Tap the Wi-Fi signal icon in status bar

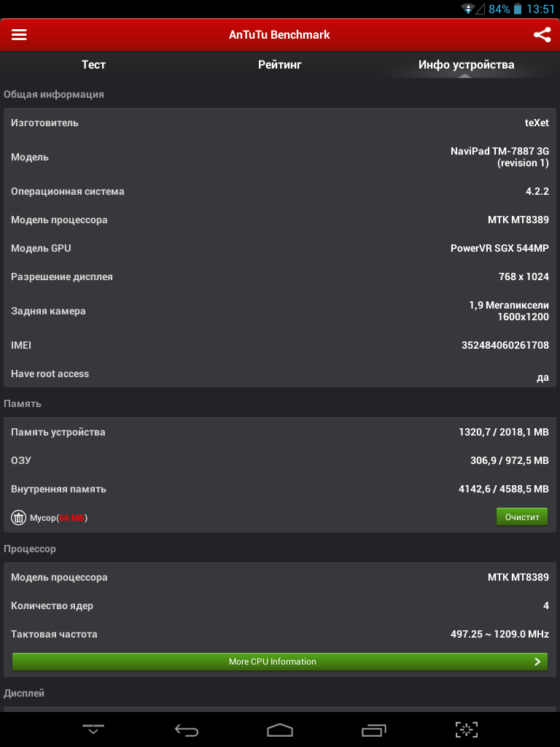pos(467,9)
